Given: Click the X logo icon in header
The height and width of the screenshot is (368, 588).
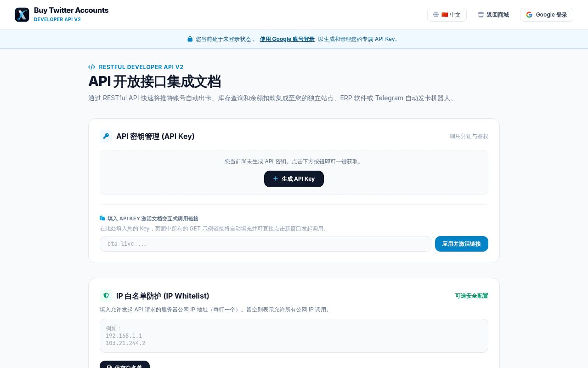Looking at the screenshot, I should coord(22,15).
